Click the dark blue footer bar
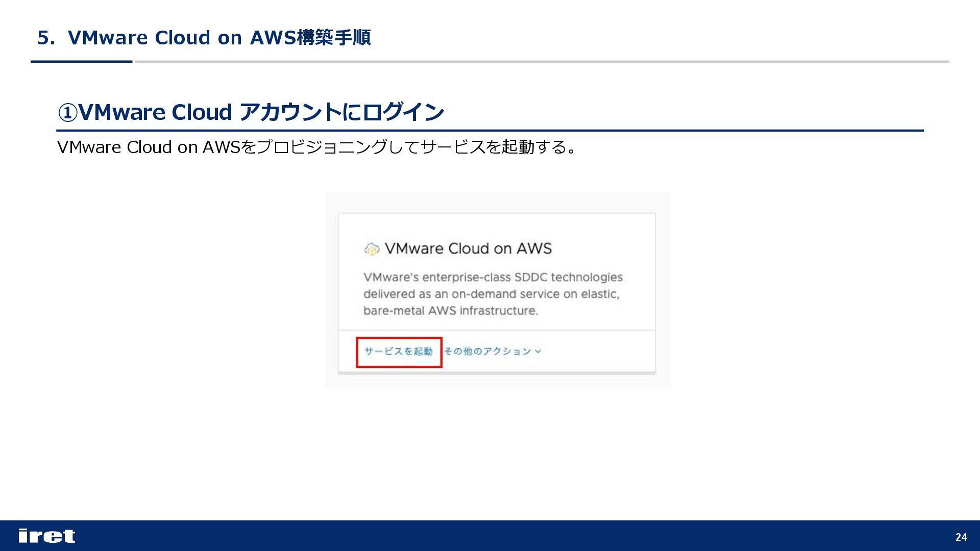Screen dimensions: 980x551 coord(490,536)
